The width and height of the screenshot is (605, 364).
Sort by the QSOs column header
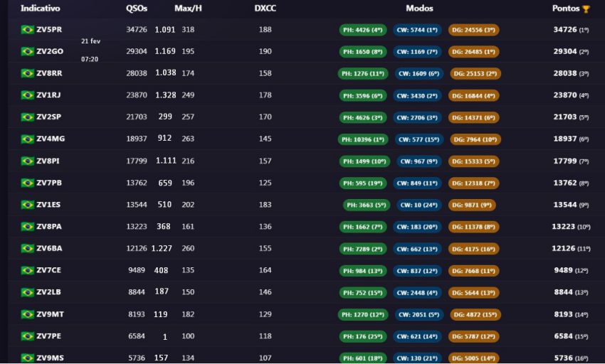[x=137, y=9]
